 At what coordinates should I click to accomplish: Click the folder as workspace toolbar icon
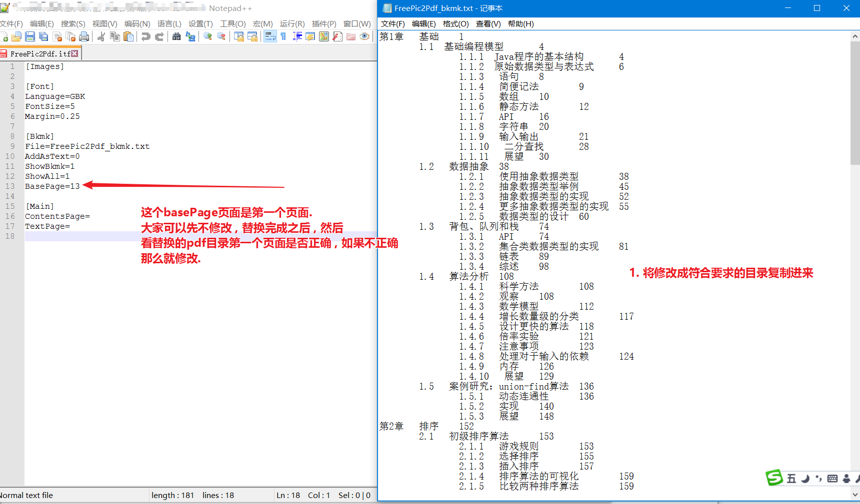[351, 36]
